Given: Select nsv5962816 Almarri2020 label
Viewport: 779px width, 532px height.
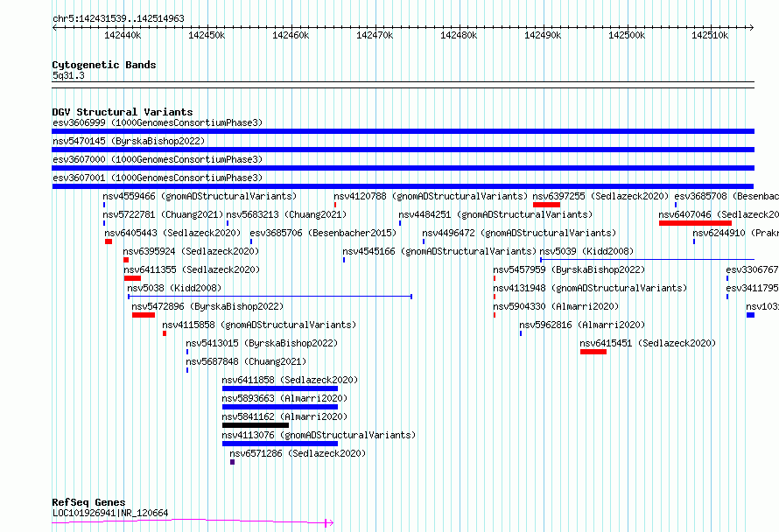Looking at the screenshot, I should tap(582, 325).
